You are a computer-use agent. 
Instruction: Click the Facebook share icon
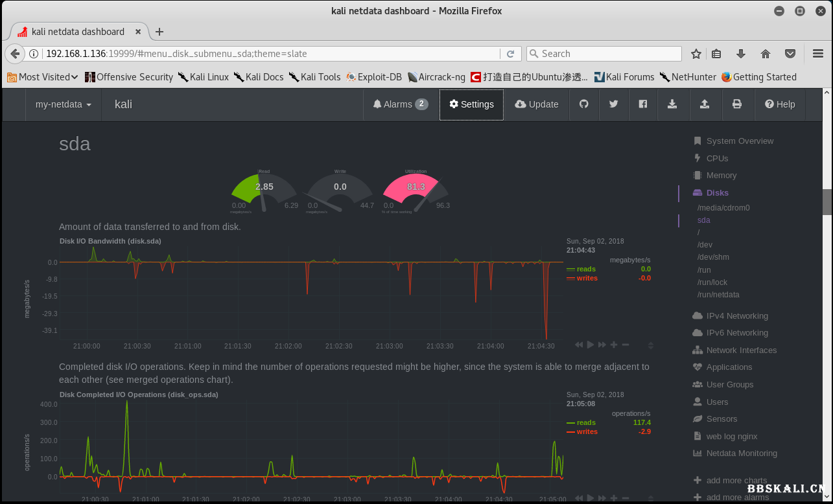pos(643,104)
